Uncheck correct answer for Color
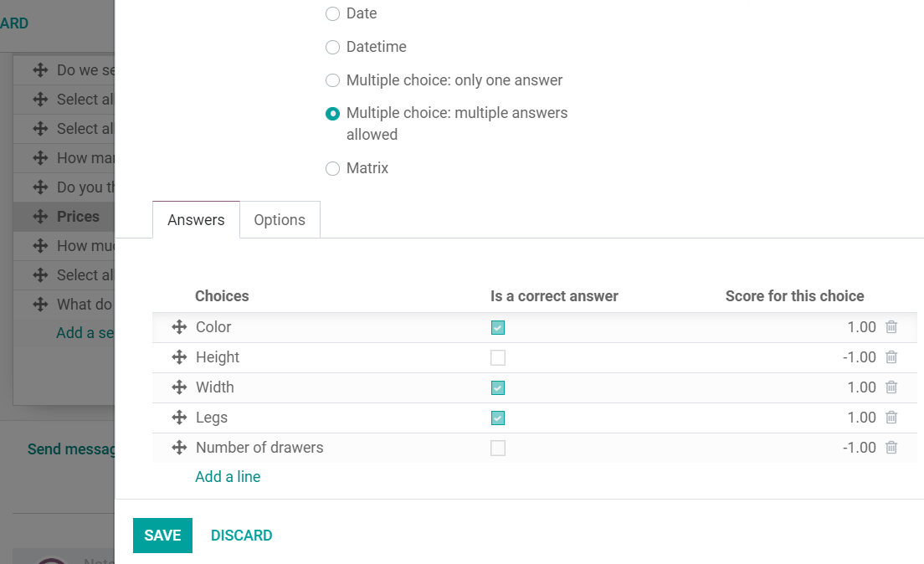924x564 pixels. (x=498, y=328)
